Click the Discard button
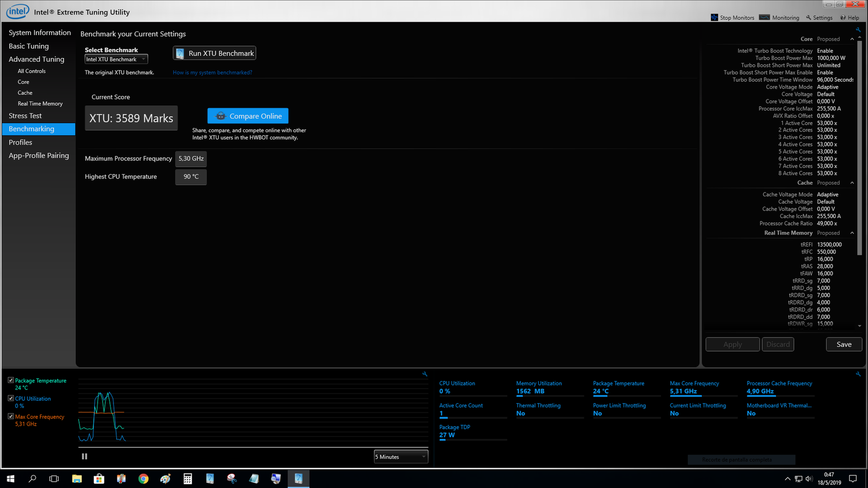This screenshot has height=488, width=868. tap(778, 344)
